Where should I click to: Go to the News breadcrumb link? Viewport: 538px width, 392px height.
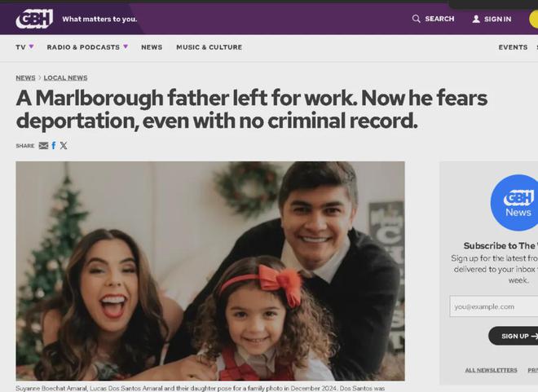[x=26, y=78]
